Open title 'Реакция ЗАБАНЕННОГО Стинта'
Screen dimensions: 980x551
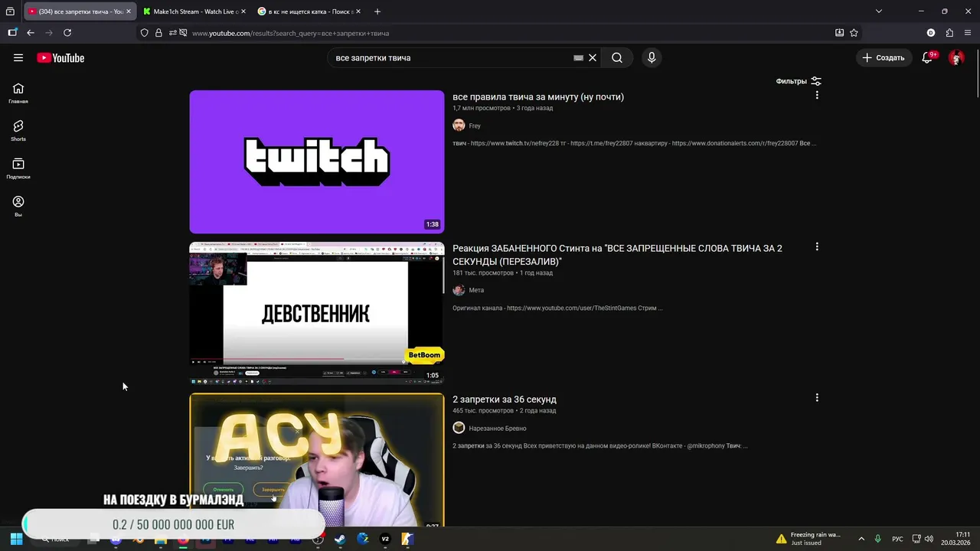(x=617, y=255)
